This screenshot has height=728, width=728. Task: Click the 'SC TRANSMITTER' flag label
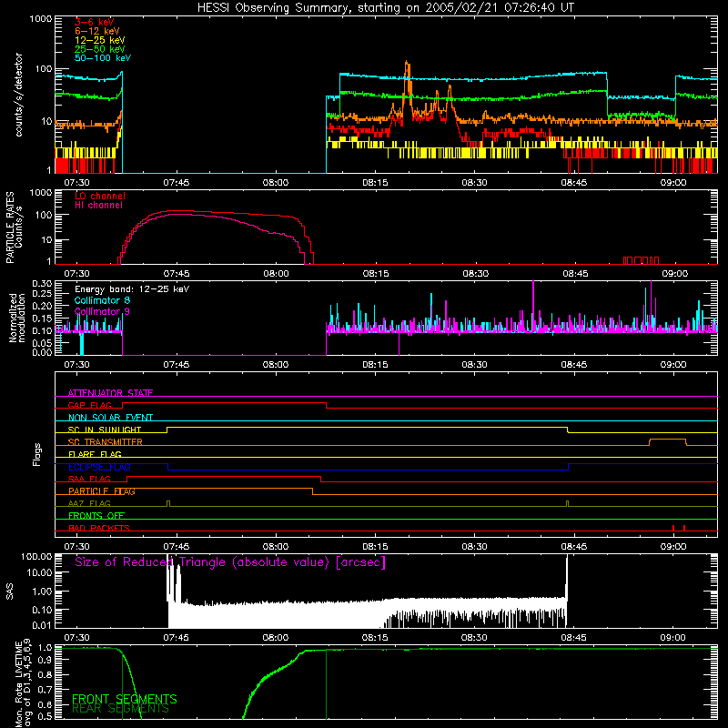point(105,442)
